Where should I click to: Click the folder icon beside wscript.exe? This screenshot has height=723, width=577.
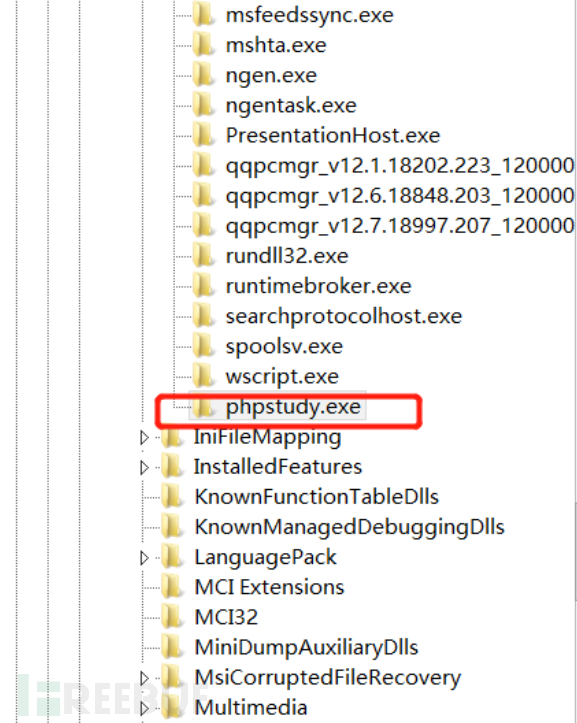point(203,376)
